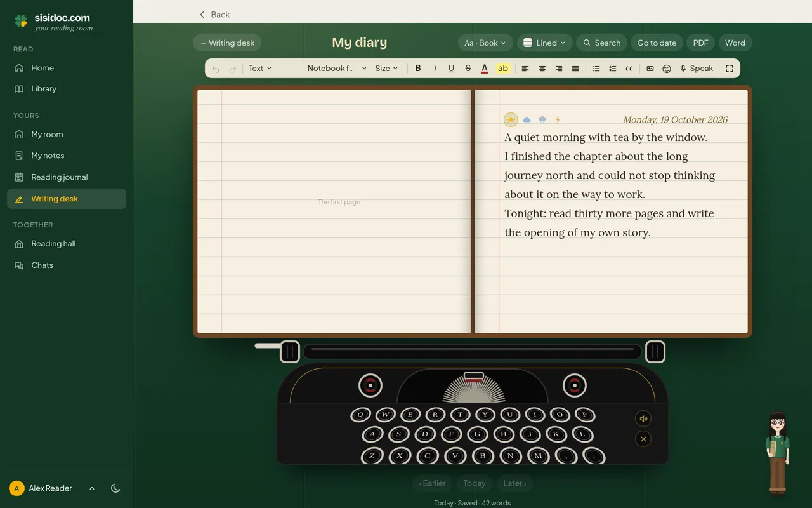
Task: Click the My diary title
Action: pyautogui.click(x=360, y=43)
